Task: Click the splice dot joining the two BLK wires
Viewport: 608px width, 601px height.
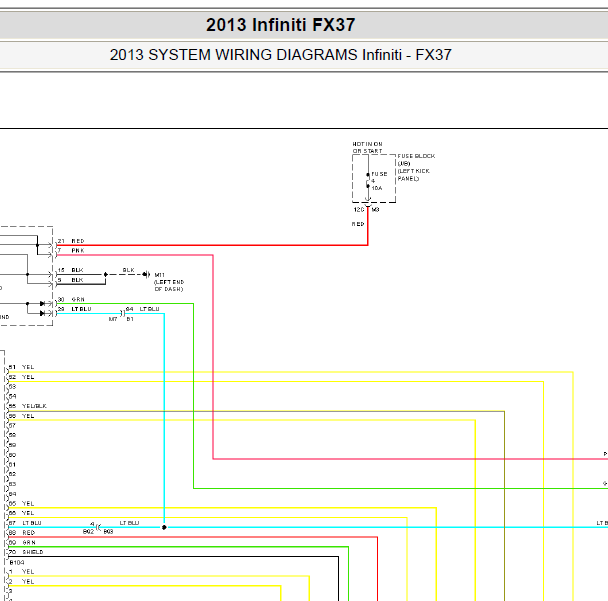Action: tap(105, 275)
